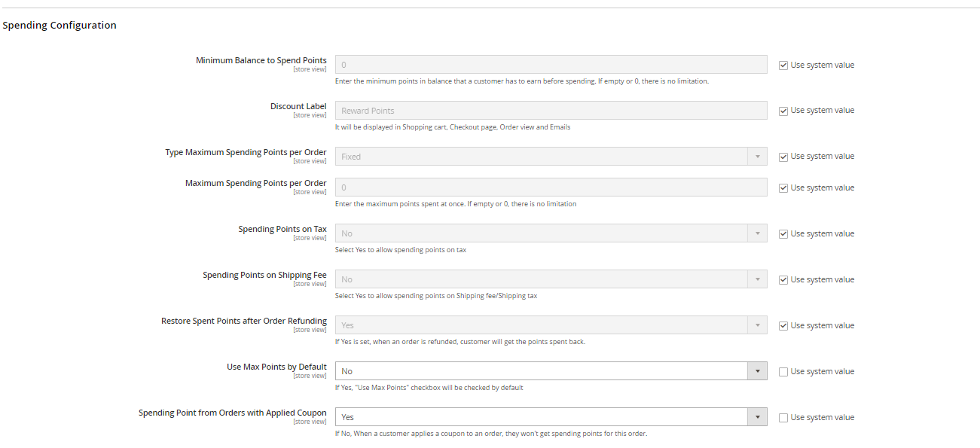This screenshot has height=448, width=980.
Task: Click the Use Max Points by Default label
Action: point(276,367)
